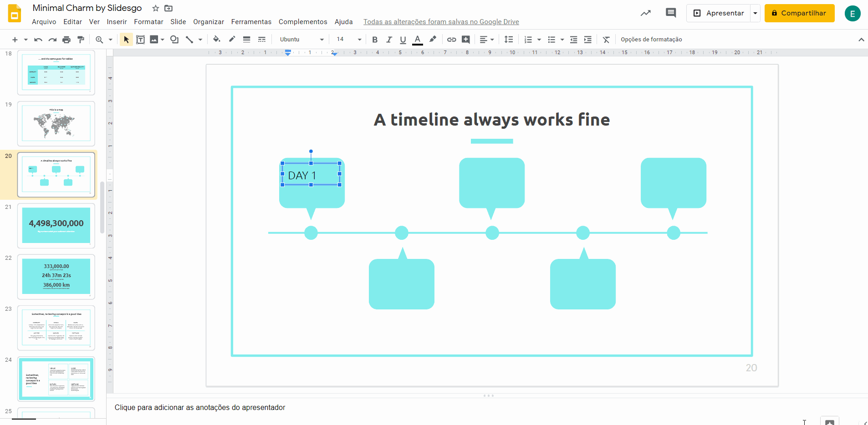Click the highlight color marker icon
Screen dimensions: 868x425
[433, 39]
